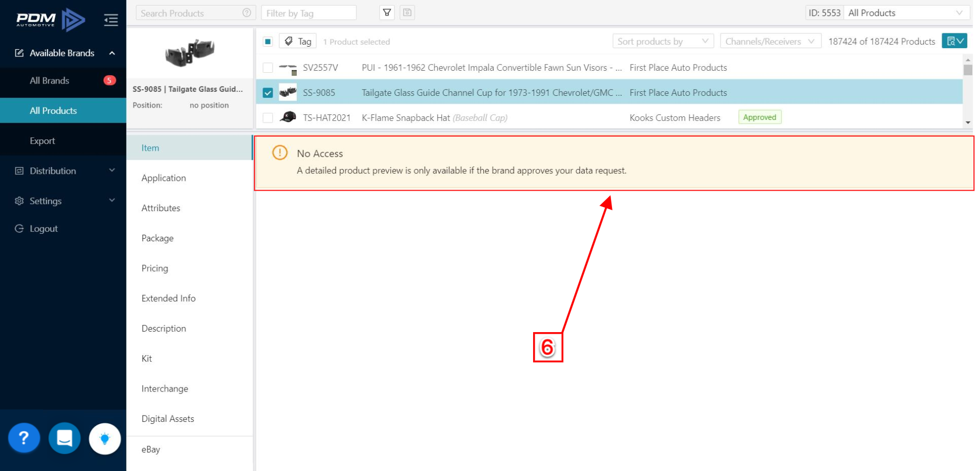Viewport: 980px width, 471px height.
Task: Click First Place Auto Products on SV2557V row
Action: click(678, 68)
